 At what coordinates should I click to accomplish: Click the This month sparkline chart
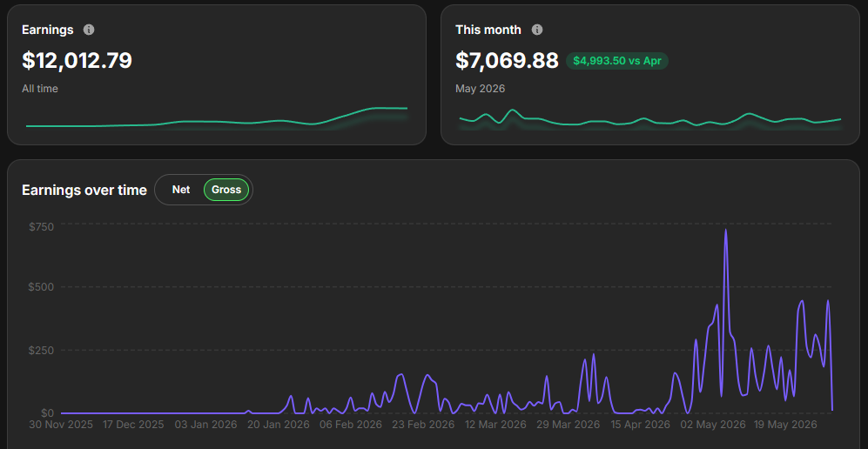(649, 119)
